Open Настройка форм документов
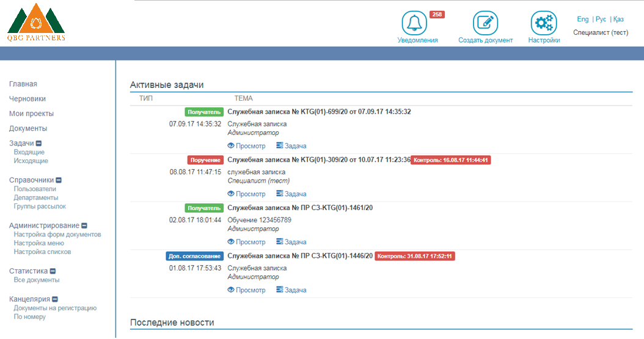 click(57, 235)
